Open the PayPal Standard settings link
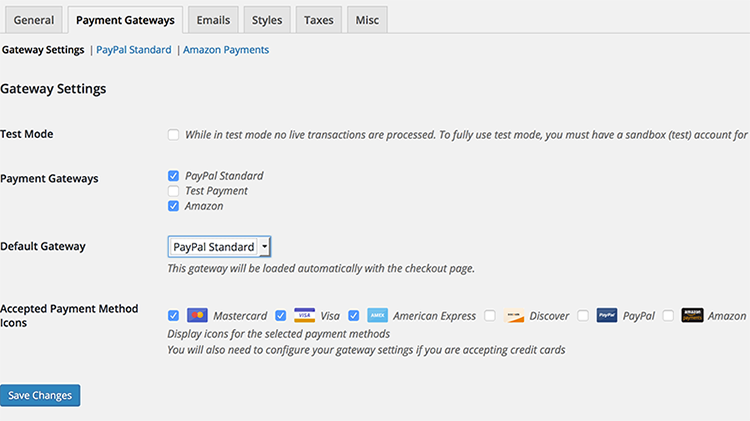 [133, 50]
